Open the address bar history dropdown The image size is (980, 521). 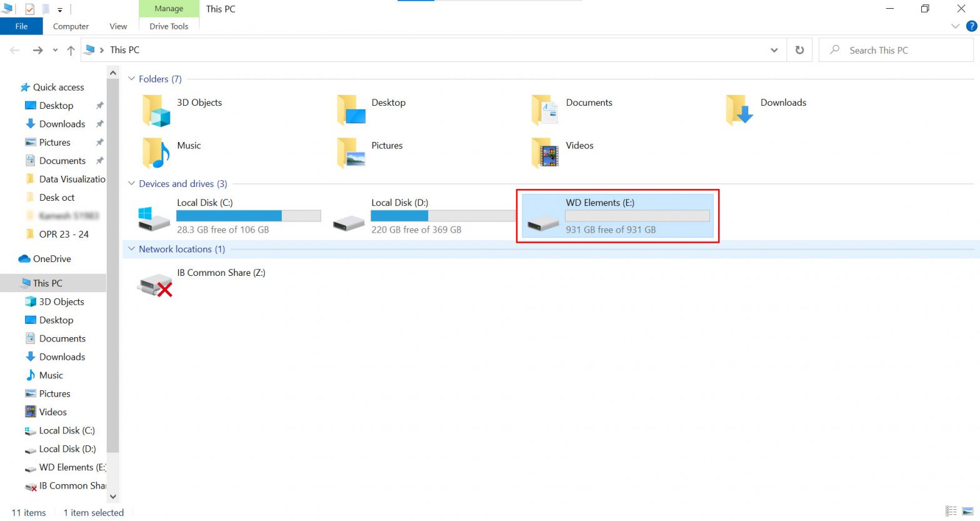pyautogui.click(x=774, y=50)
